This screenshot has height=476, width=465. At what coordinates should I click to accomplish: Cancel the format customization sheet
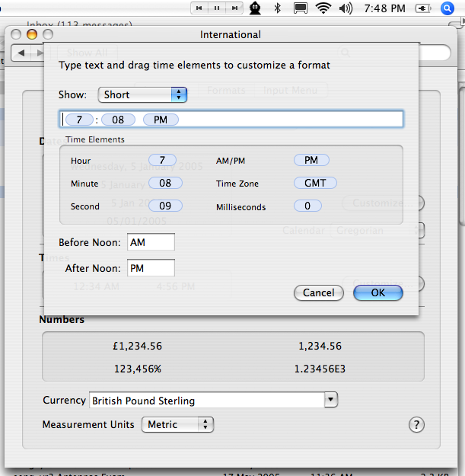click(318, 293)
